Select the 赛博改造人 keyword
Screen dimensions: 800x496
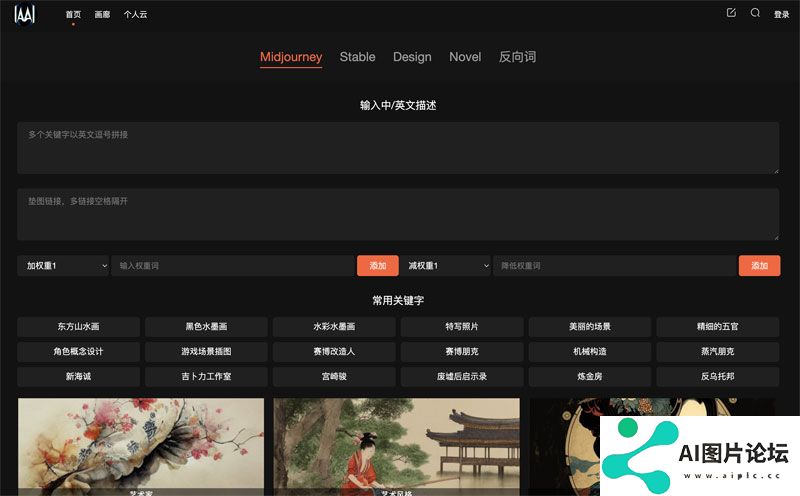pyautogui.click(x=334, y=352)
